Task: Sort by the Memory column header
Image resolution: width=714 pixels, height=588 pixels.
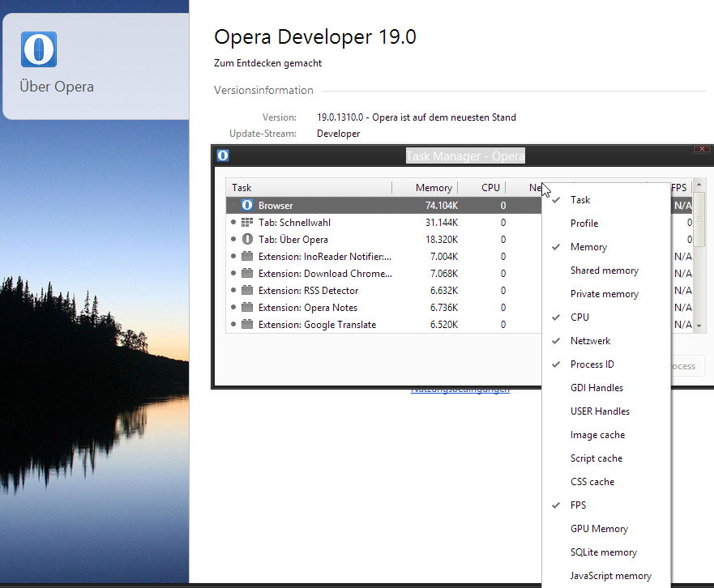Action: (x=425, y=188)
